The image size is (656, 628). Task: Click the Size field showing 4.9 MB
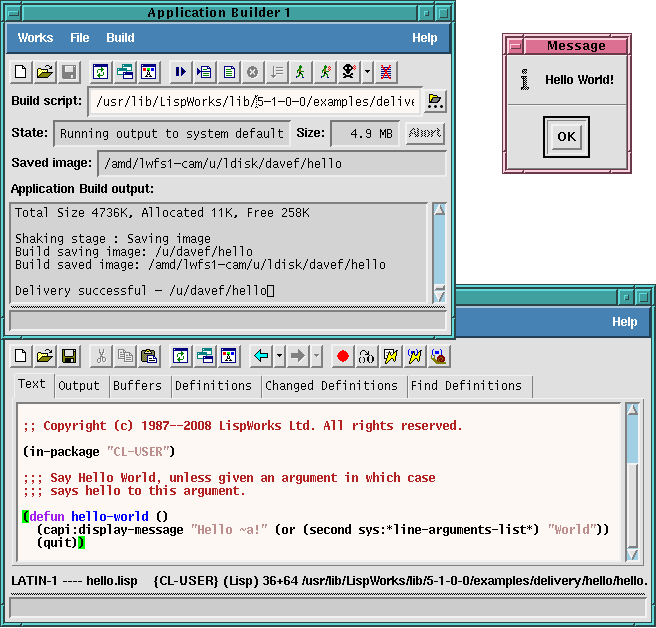click(x=365, y=134)
